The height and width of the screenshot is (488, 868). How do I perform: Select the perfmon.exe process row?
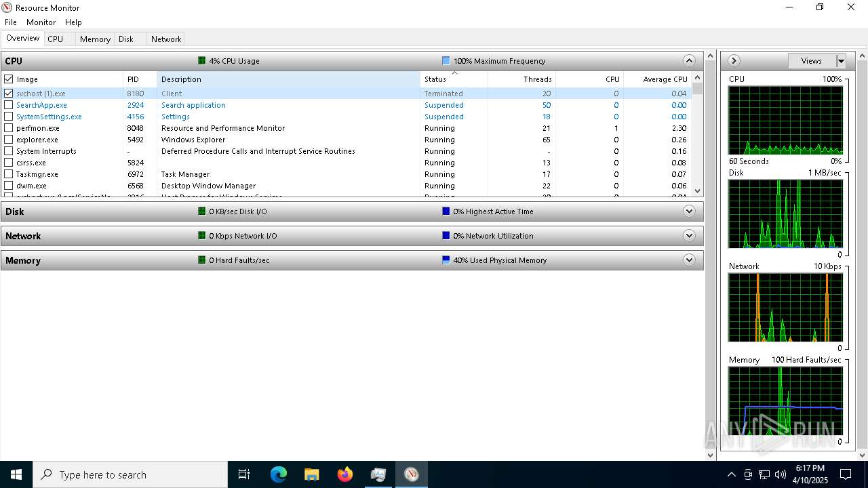(347, 128)
